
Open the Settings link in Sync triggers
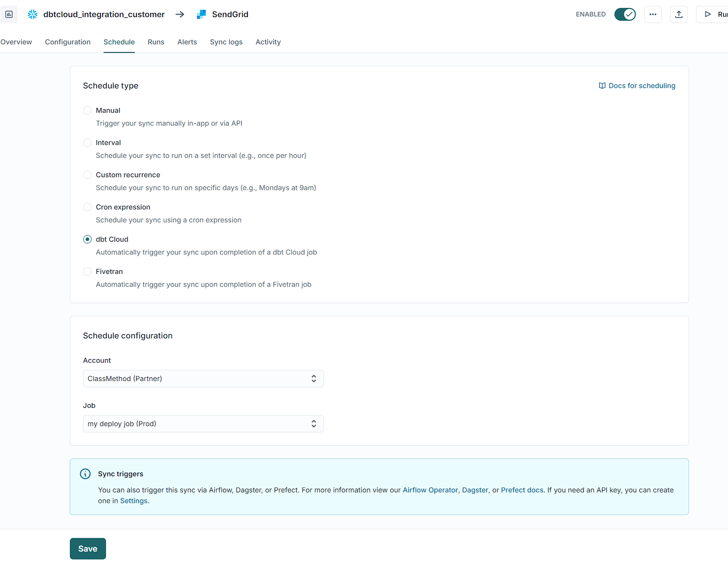pos(134,501)
